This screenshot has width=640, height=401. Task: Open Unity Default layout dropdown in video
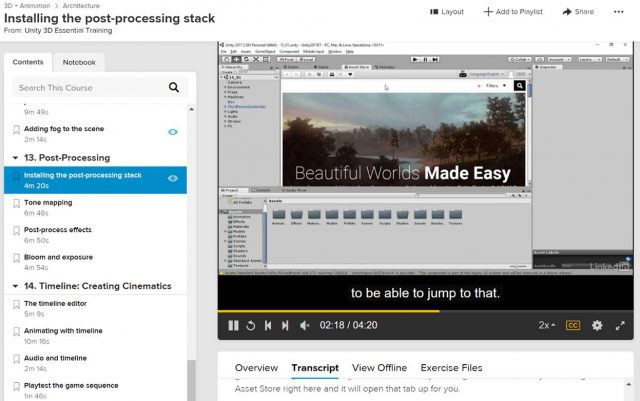pos(617,60)
